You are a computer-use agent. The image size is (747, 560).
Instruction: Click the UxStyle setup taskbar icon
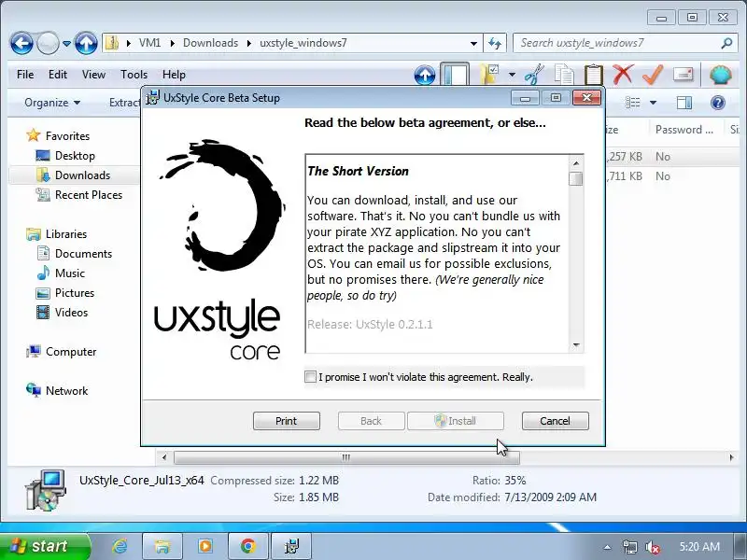pos(291,546)
